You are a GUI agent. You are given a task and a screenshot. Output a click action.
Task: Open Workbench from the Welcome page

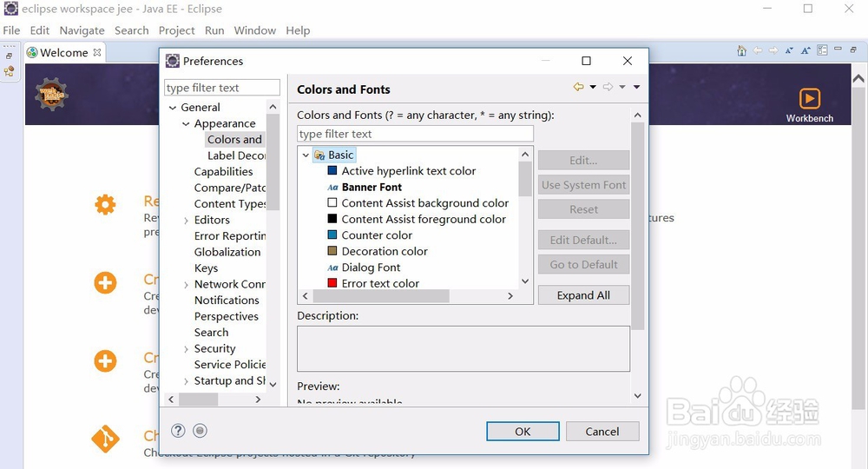(x=809, y=104)
